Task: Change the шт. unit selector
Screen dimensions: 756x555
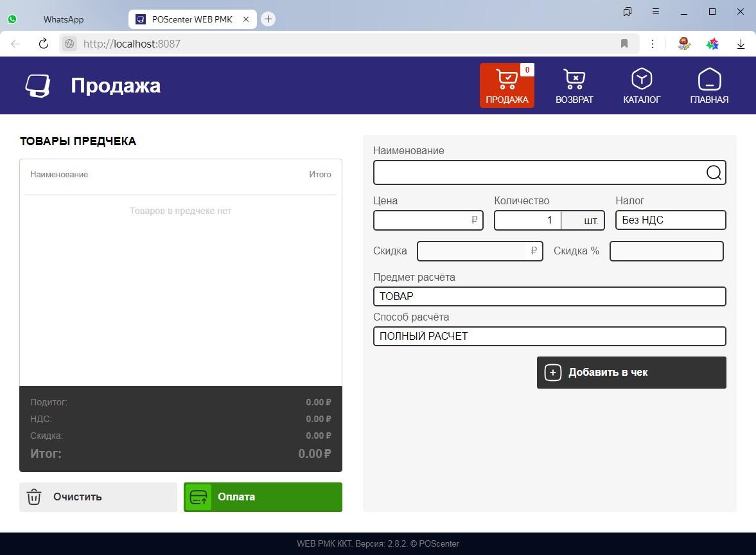Action: (x=583, y=220)
